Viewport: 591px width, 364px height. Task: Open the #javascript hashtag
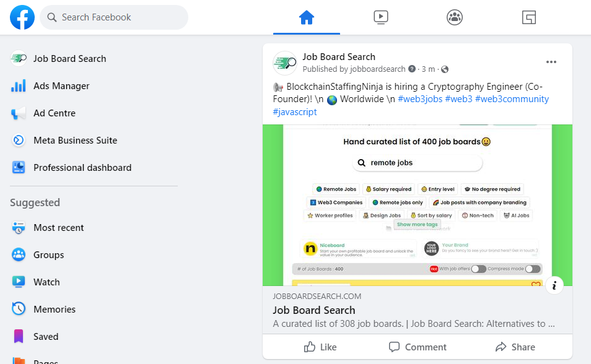[295, 112]
